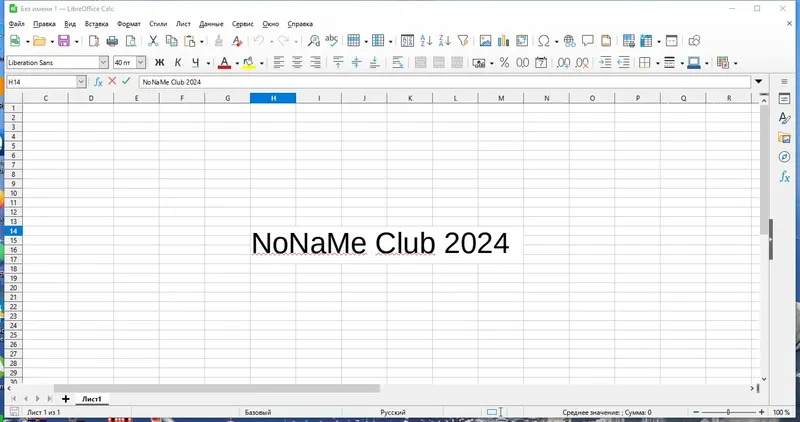The width and height of the screenshot is (800, 422).
Task: Toggle Underline Ч formatting
Action: click(195, 63)
